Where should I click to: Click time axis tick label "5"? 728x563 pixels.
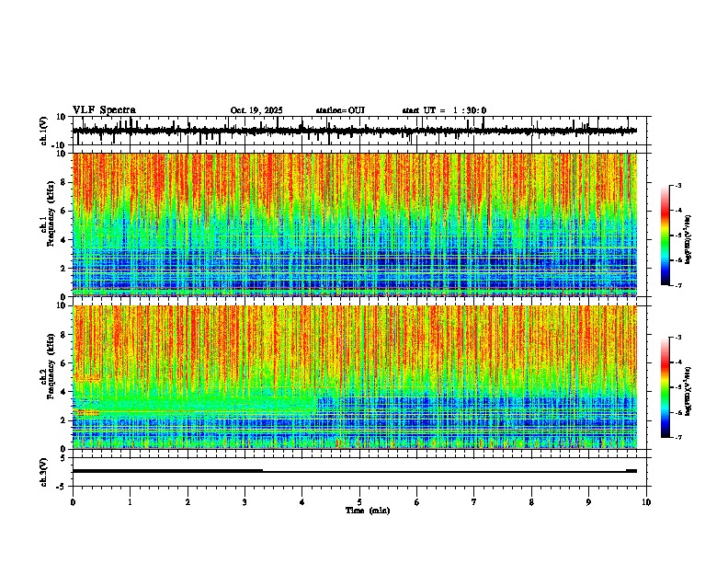click(359, 502)
